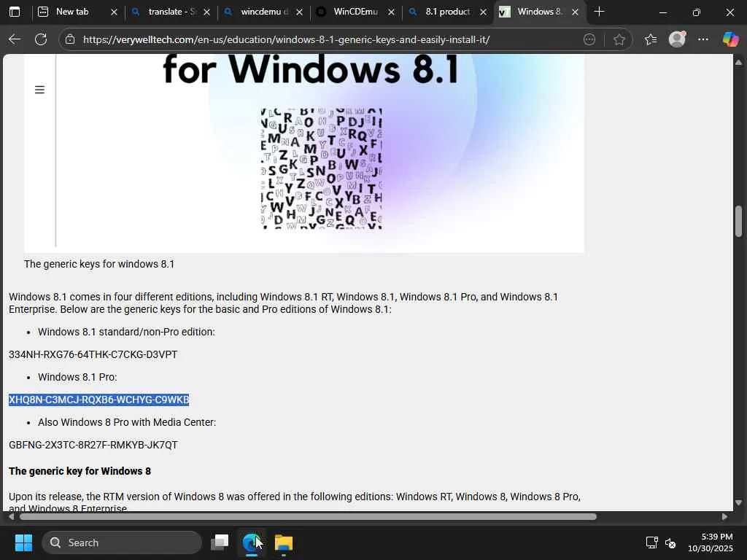Screen dimensions: 747x560
Task: Click the image caption 'The generic keys for windows 8.1'
Action: click(99, 264)
